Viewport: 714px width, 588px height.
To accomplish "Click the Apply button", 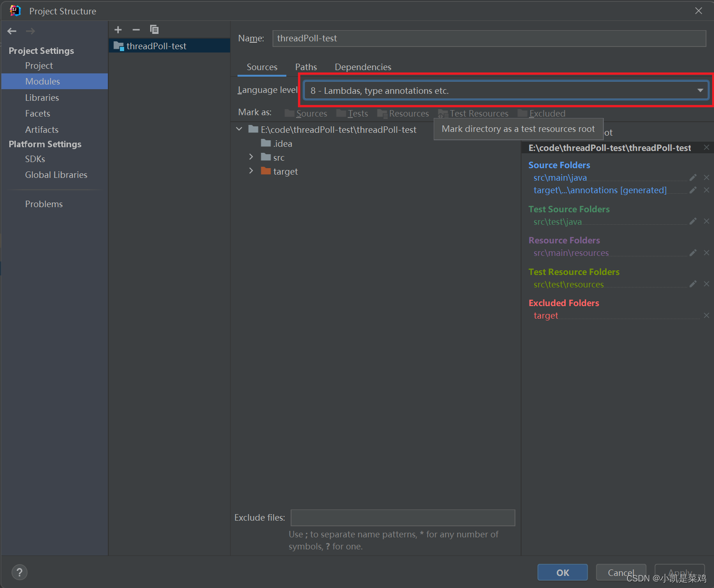I will click(680, 572).
